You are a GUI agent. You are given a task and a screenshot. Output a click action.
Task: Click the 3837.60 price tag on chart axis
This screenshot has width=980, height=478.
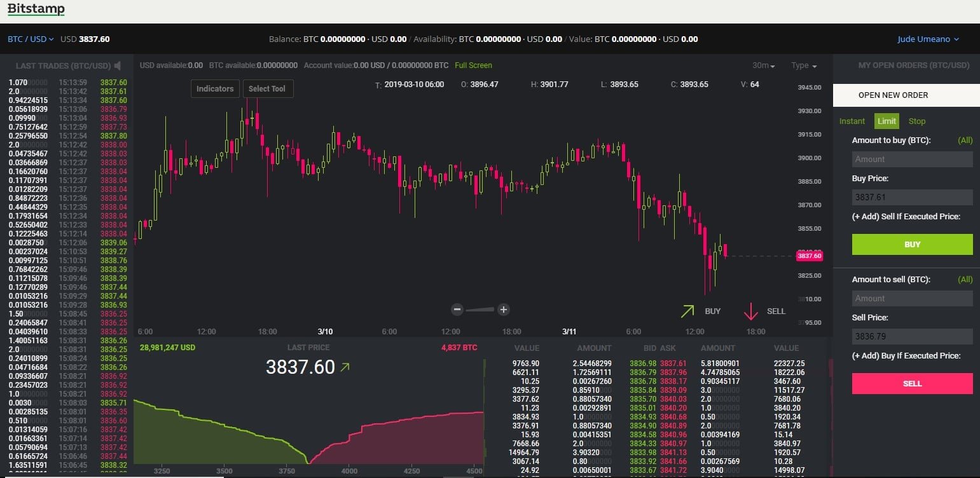[809, 256]
